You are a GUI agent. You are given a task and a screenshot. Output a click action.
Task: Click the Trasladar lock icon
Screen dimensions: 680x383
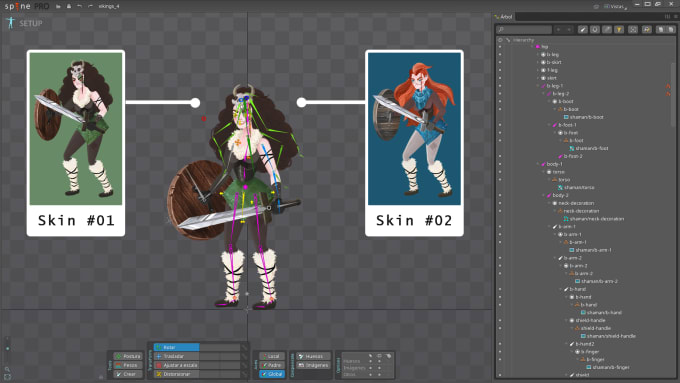245,356
